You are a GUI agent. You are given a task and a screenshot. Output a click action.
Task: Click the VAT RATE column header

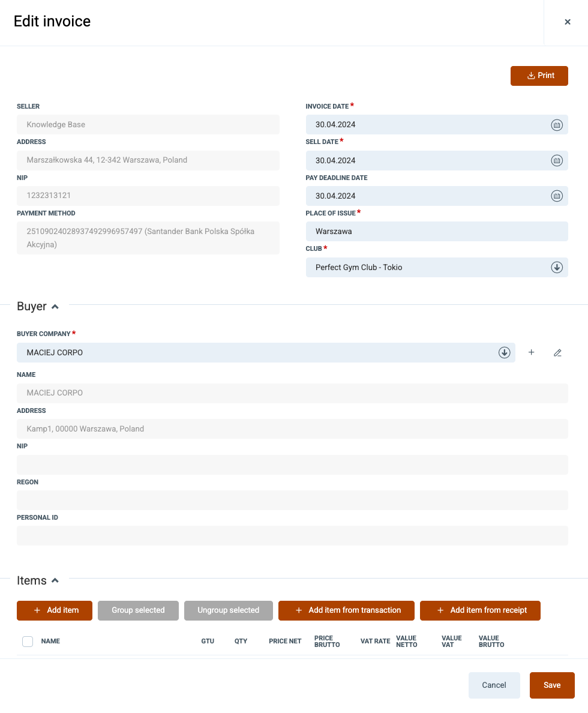(x=375, y=641)
